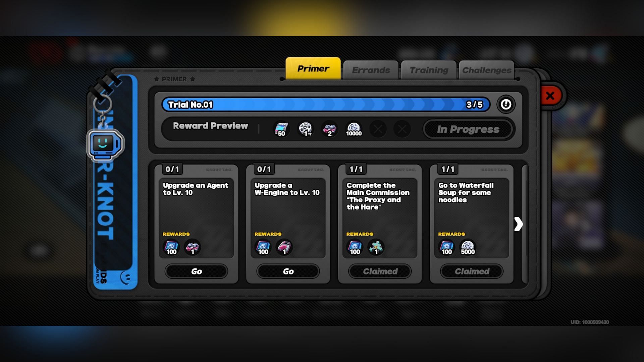Open the Training section
The width and height of the screenshot is (644, 362).
[x=427, y=70]
